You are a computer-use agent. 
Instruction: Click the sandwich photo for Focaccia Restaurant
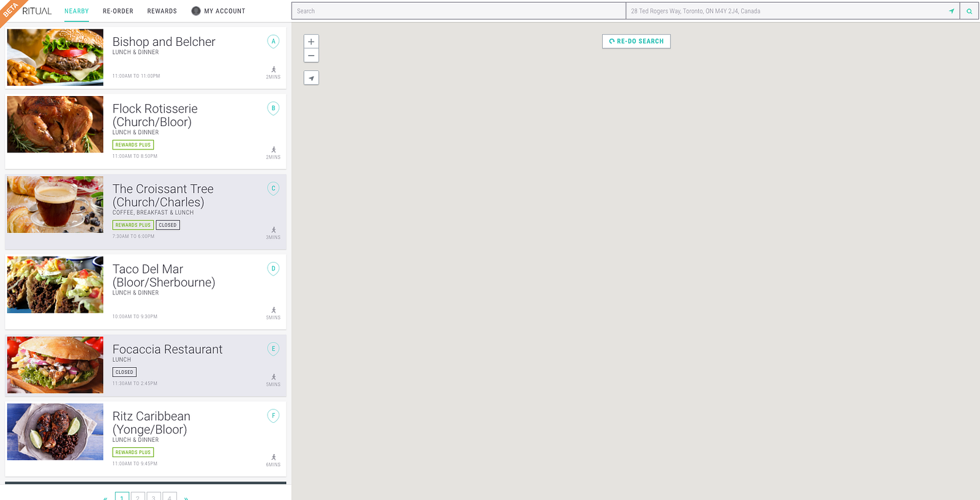[55, 365]
